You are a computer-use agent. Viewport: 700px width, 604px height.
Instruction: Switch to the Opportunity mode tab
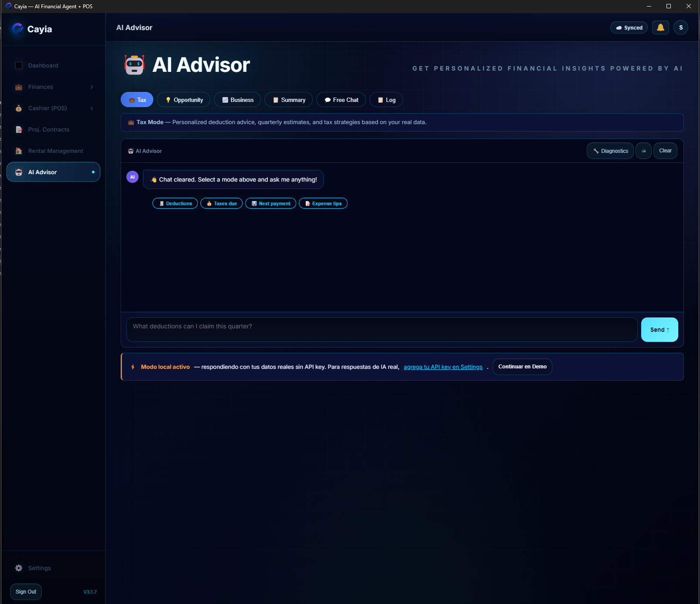coord(183,100)
